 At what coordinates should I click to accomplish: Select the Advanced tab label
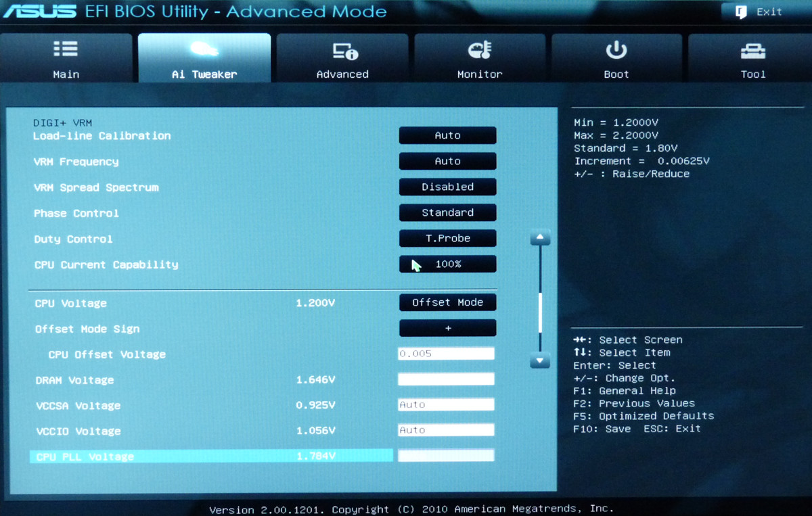342,74
